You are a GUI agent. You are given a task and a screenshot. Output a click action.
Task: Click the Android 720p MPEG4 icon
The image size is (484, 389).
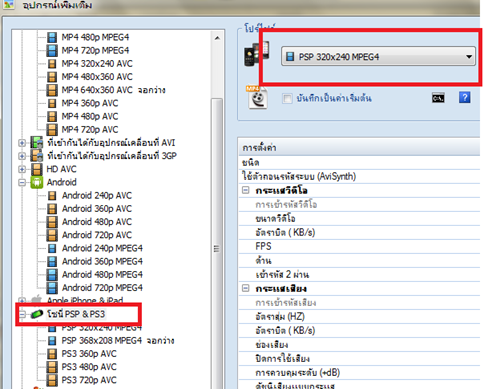click(52, 288)
